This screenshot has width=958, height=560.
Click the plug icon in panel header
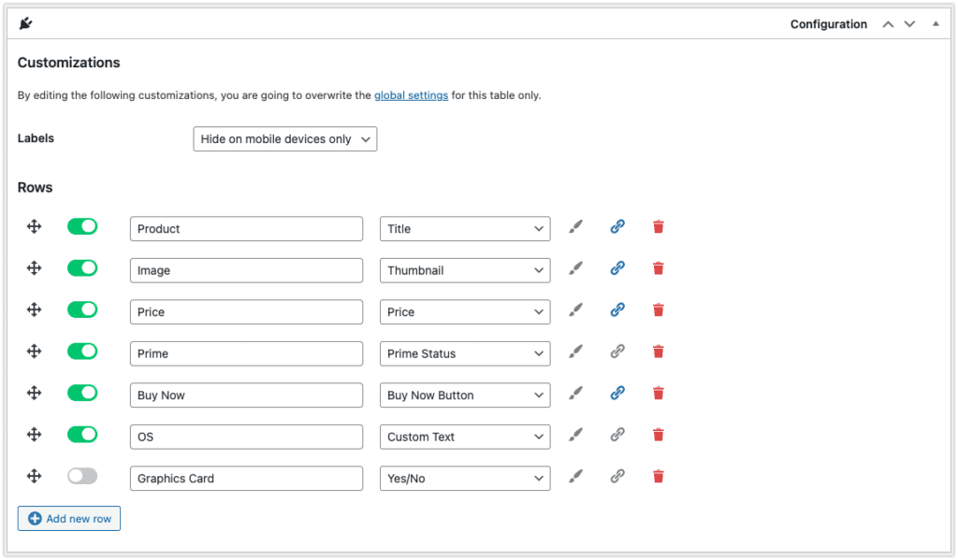coord(25,23)
